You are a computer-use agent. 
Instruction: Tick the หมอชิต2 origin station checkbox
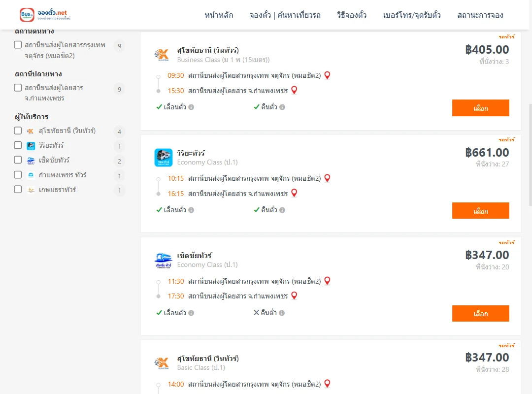(18, 45)
